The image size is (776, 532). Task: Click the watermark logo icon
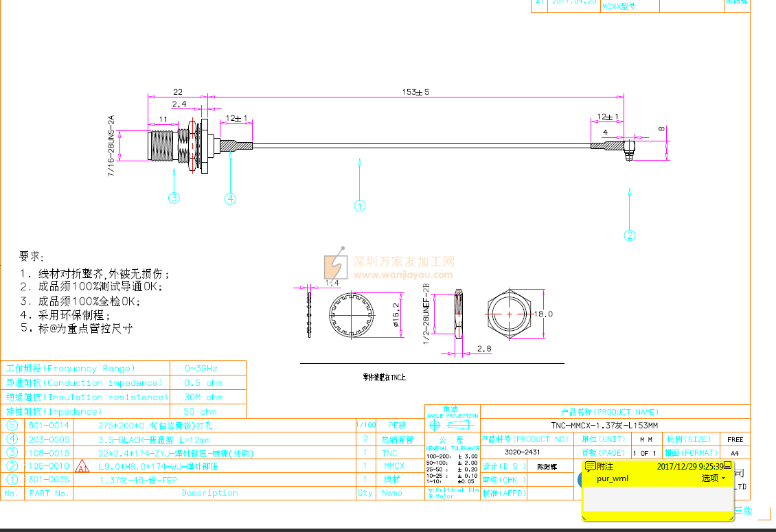pos(335,264)
